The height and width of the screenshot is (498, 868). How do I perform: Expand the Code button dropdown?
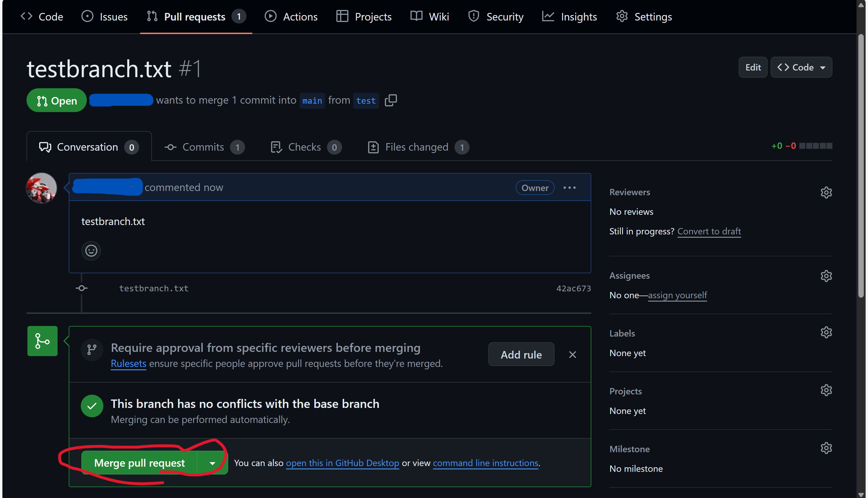click(x=823, y=67)
